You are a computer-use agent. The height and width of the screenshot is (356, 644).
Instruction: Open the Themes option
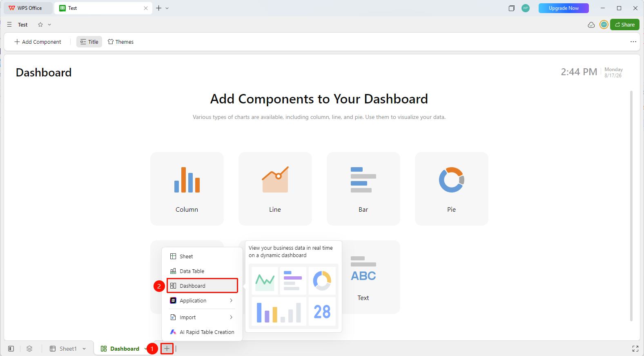121,42
